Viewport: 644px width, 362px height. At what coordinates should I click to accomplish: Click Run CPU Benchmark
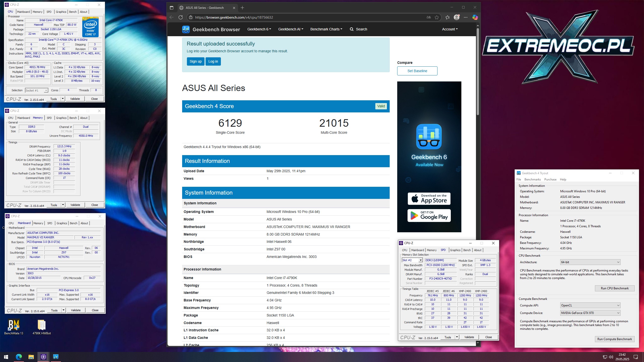tap(615, 288)
